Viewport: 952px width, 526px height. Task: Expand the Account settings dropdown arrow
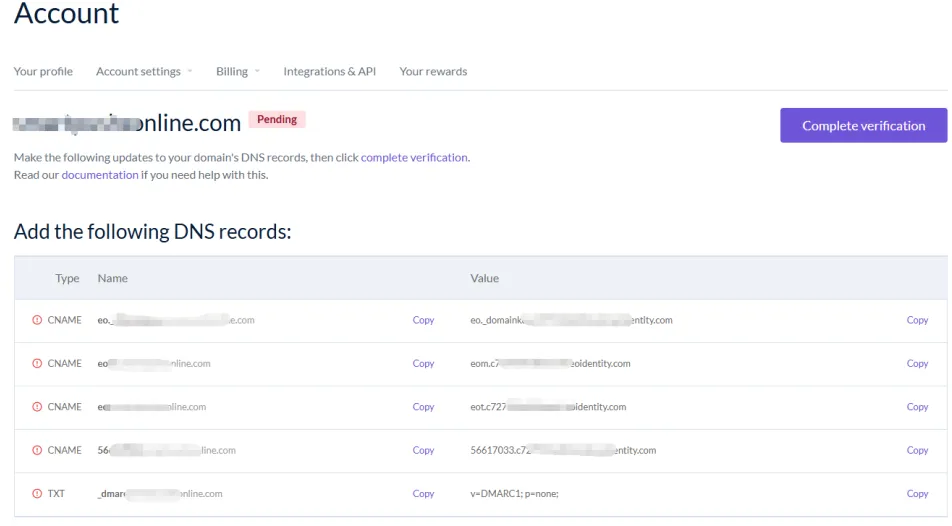point(190,72)
